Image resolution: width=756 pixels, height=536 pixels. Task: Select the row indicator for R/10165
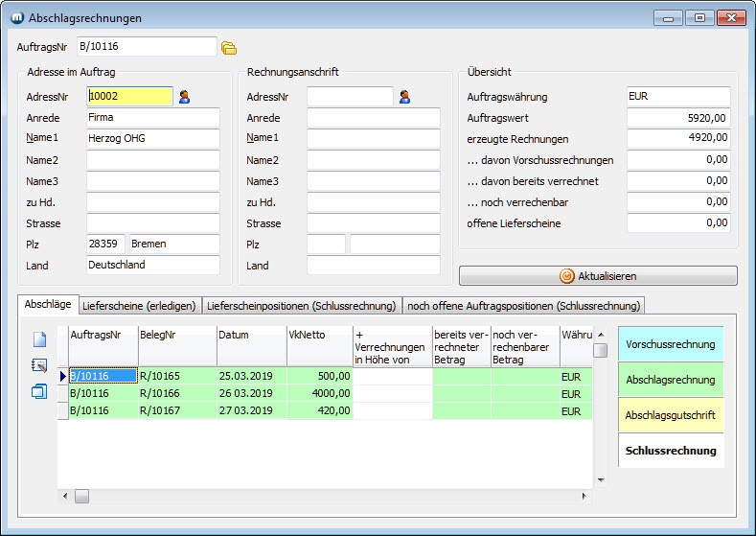pyautogui.click(x=63, y=376)
